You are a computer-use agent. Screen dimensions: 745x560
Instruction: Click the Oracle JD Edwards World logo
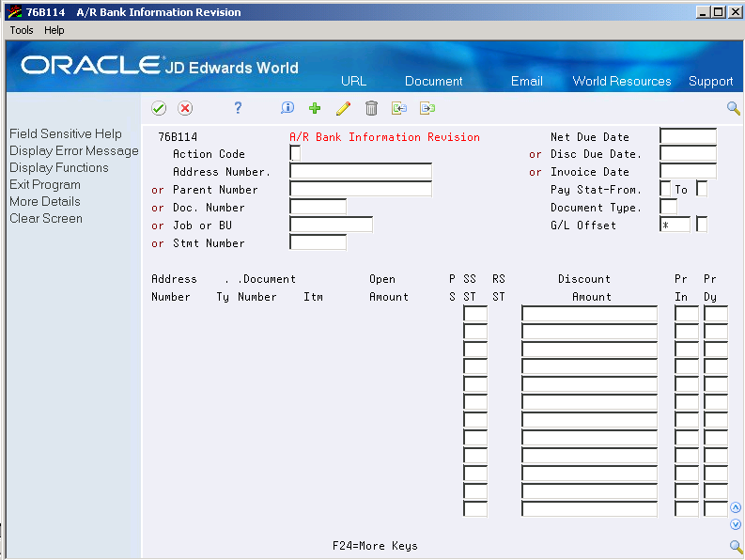pyautogui.click(x=160, y=66)
